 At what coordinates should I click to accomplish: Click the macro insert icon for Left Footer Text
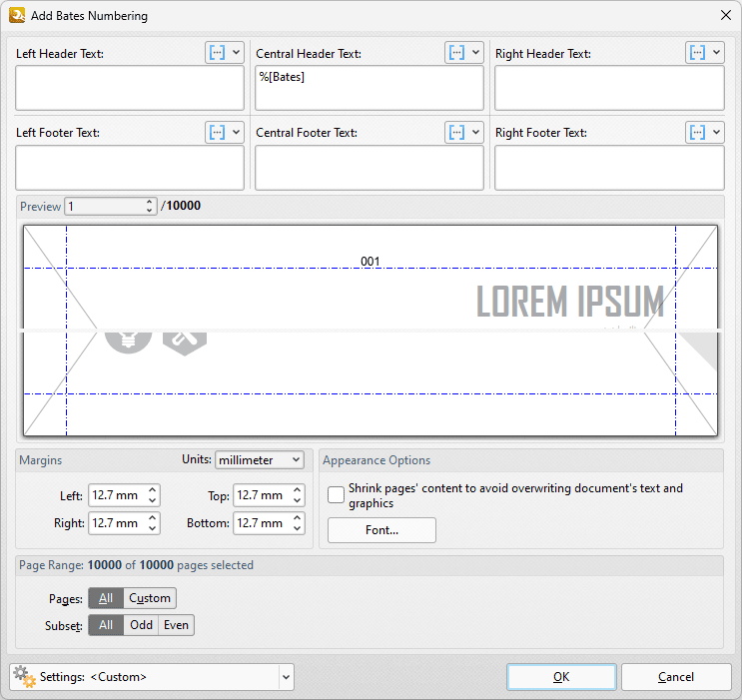coord(218,132)
